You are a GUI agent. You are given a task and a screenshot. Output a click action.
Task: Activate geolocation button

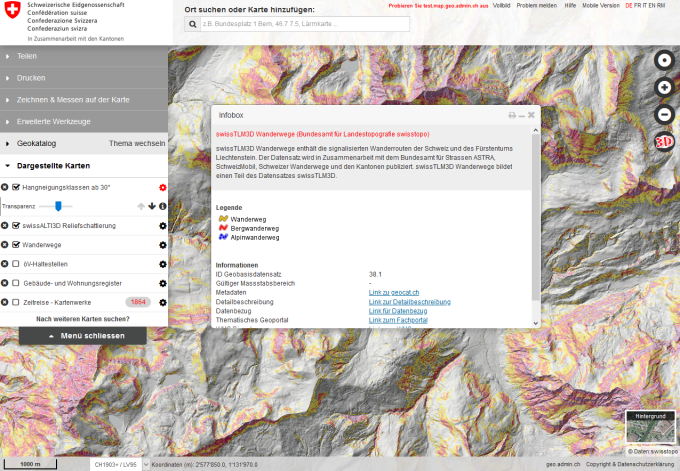(x=664, y=60)
